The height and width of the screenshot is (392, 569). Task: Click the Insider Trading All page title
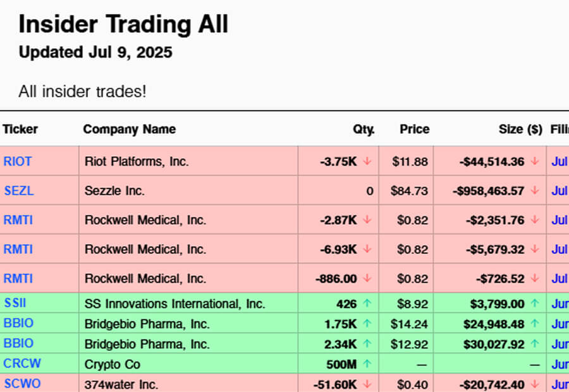[123, 24]
